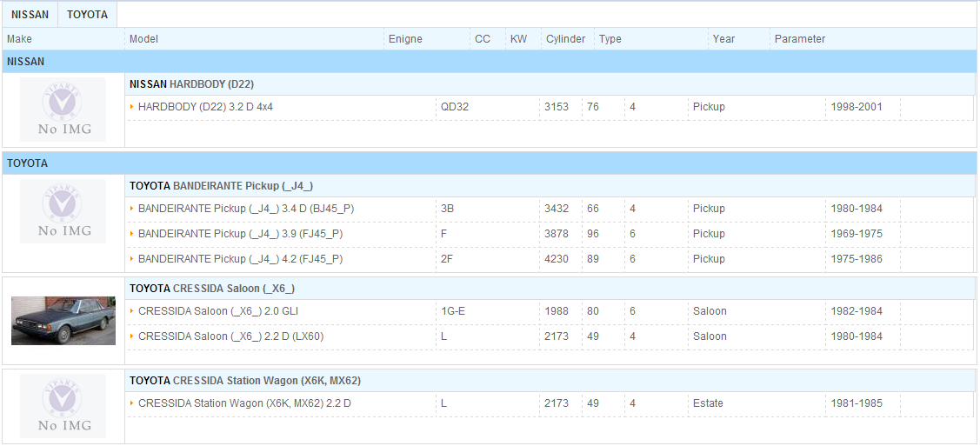Click the No IMG placeholder for Bandeirante Pickup
Viewport: 980px width, 446px height.
pos(63,212)
